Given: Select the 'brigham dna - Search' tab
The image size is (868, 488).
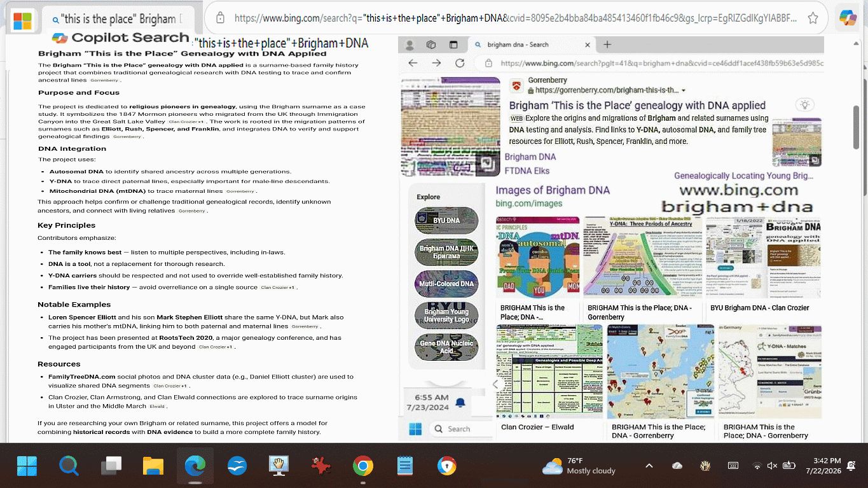Looking at the screenshot, I should (x=531, y=45).
